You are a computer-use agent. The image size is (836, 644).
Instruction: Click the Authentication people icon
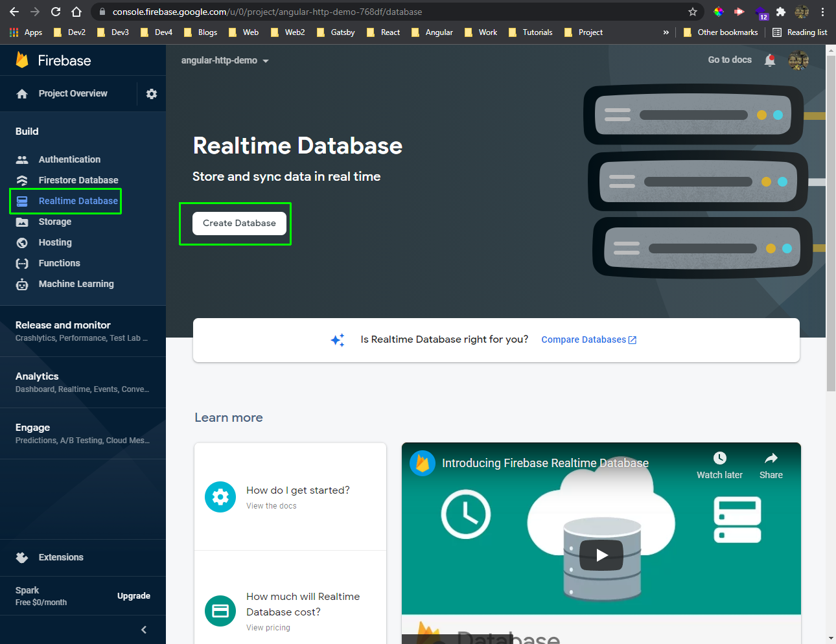click(x=22, y=159)
